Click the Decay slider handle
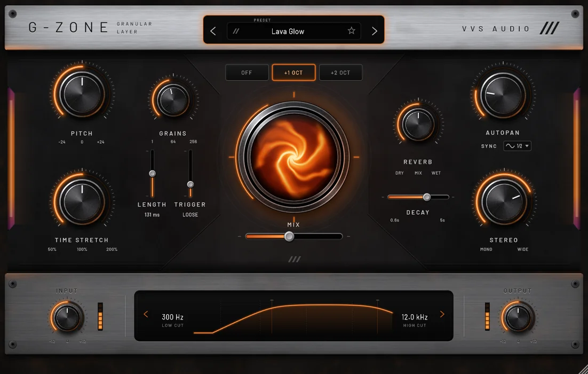The width and height of the screenshot is (588, 374). (427, 197)
